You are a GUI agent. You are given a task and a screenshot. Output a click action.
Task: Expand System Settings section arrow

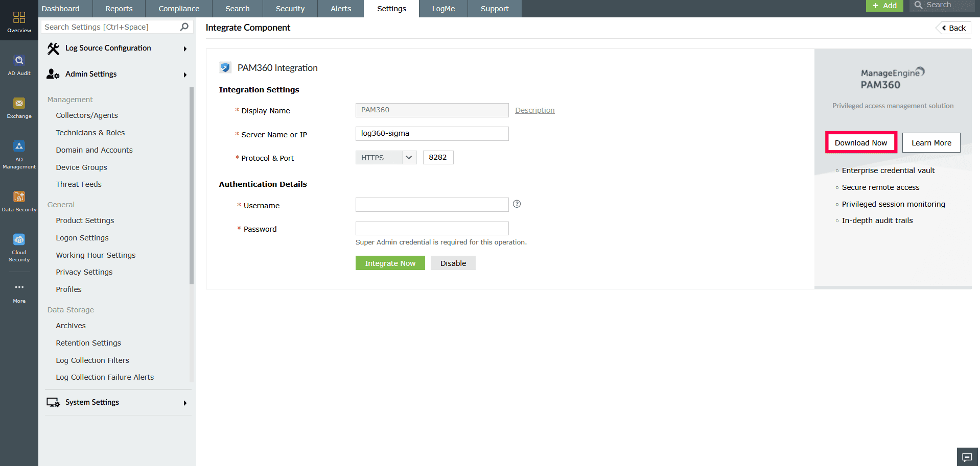click(x=185, y=403)
